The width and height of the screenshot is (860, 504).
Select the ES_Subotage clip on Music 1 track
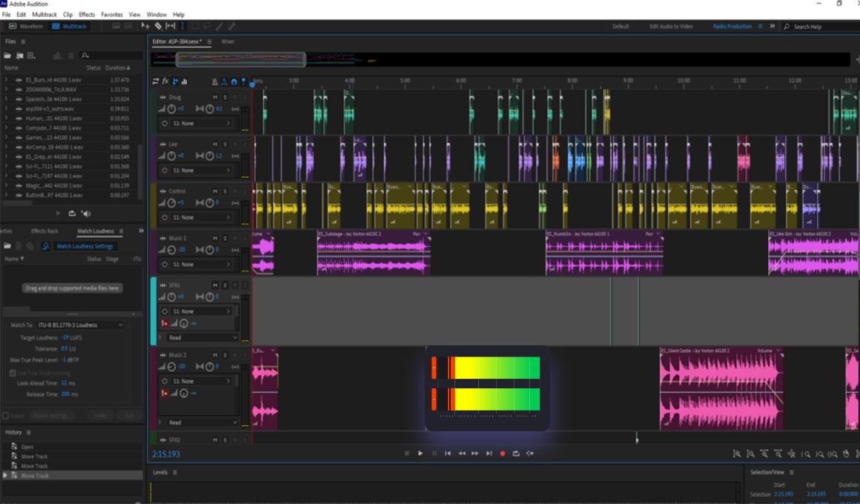click(374, 253)
